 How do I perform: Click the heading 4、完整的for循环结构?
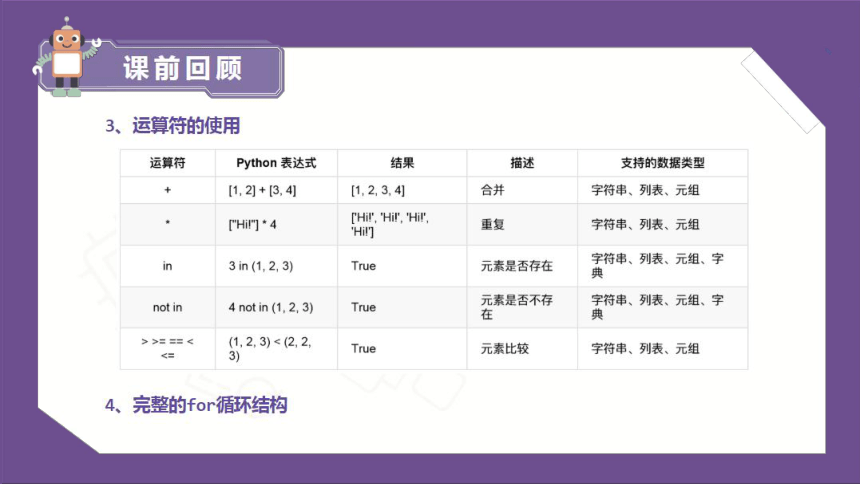[x=196, y=406]
